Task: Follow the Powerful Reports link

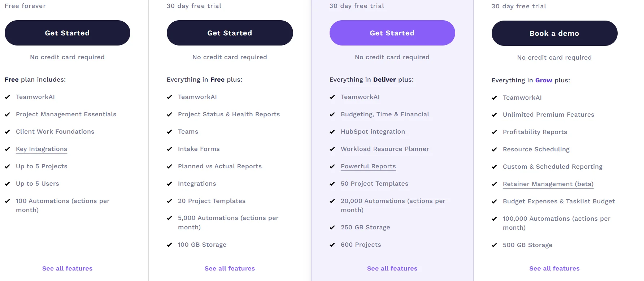Action: tap(368, 166)
